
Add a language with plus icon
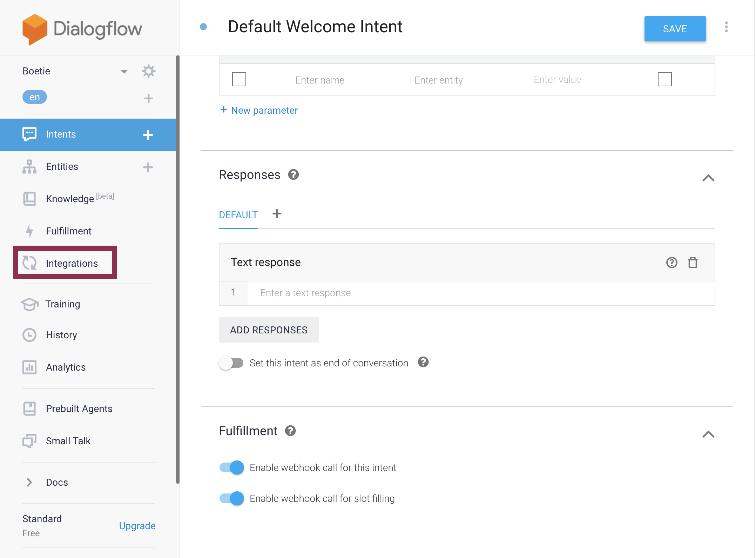[x=148, y=98]
